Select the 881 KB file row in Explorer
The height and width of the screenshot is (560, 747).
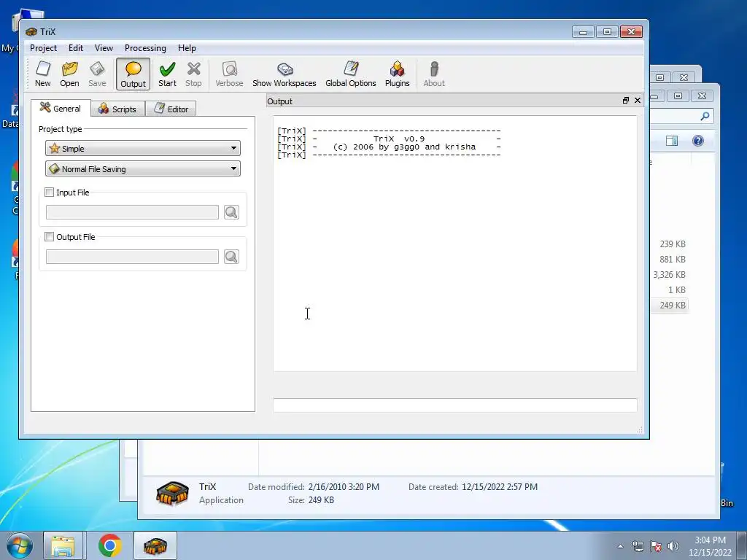point(670,260)
